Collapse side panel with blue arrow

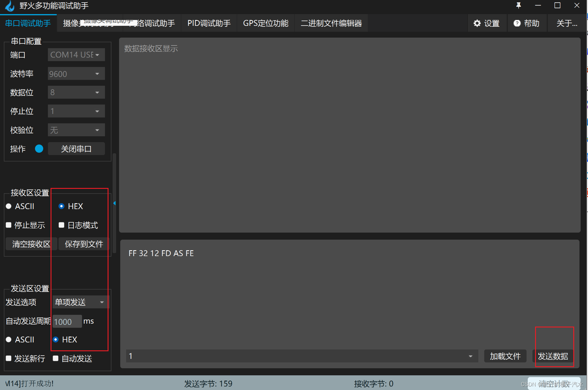pyautogui.click(x=114, y=203)
